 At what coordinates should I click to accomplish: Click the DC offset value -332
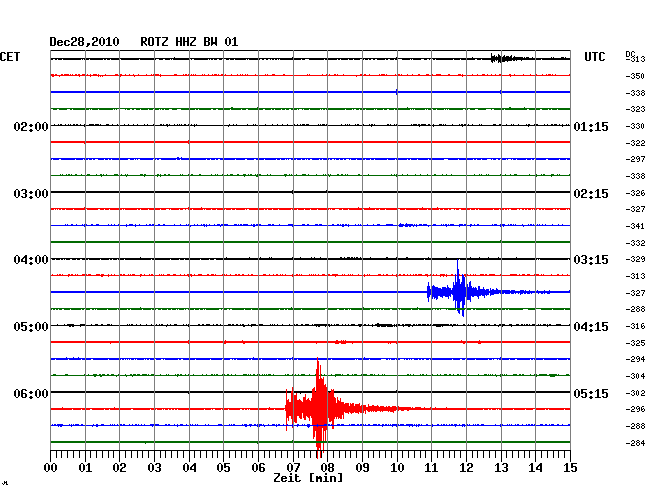pos(635,243)
